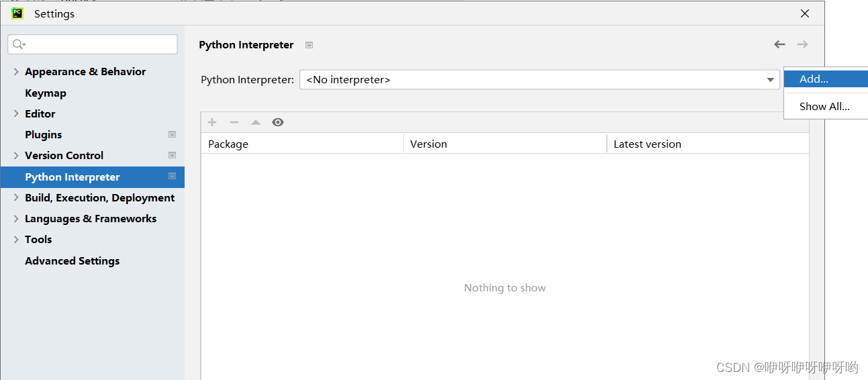This screenshot has height=380, width=868.
Task: Click the search magnifier icon
Action: coord(19,44)
